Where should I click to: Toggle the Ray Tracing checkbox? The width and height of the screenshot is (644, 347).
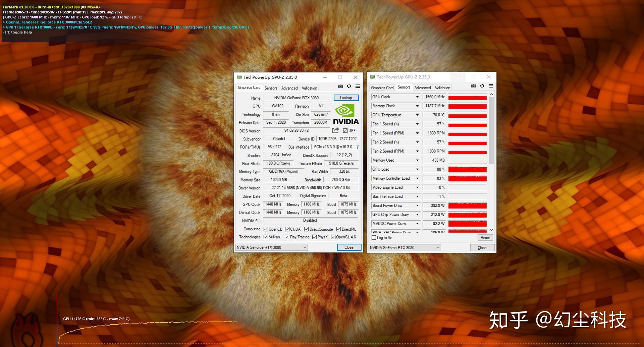[x=287, y=237]
